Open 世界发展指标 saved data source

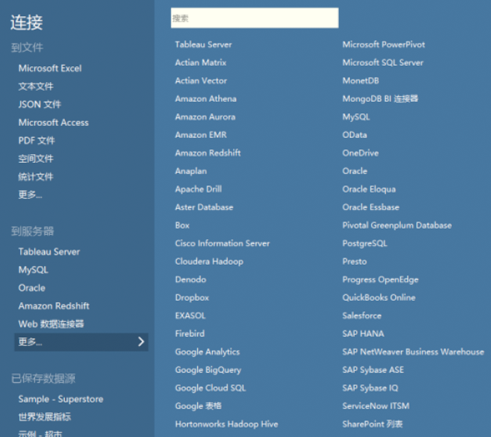tap(45, 417)
